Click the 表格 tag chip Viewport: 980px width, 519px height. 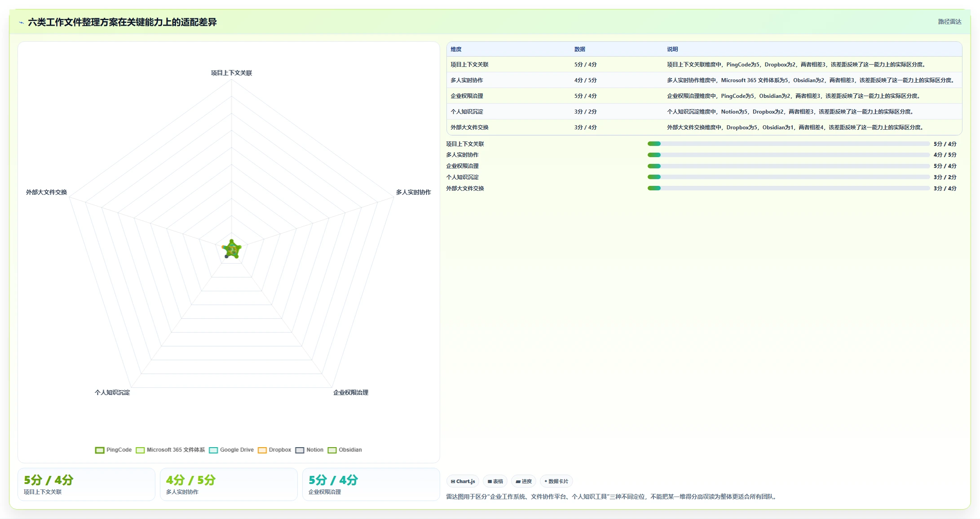tap(495, 481)
